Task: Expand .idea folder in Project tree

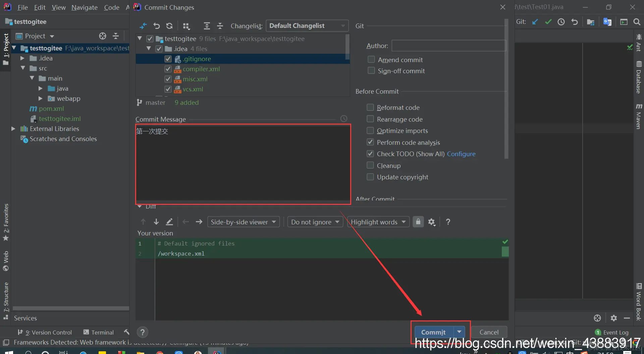Action: click(22, 58)
